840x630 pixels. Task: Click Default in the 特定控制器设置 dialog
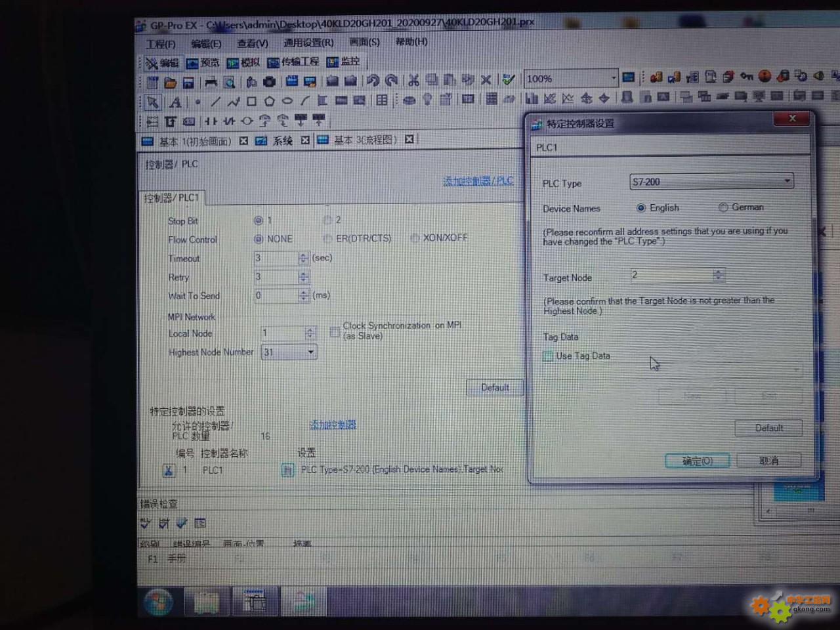click(769, 428)
